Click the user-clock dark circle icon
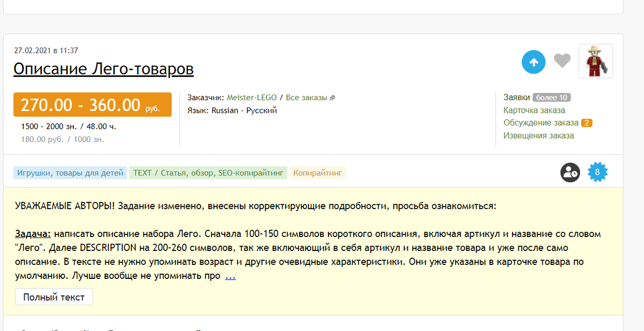The width and height of the screenshot is (644, 331). (x=570, y=172)
